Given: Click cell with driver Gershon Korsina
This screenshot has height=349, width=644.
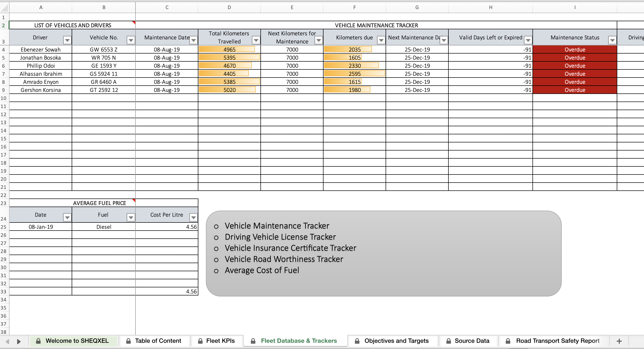Looking at the screenshot, I should 41,90.
